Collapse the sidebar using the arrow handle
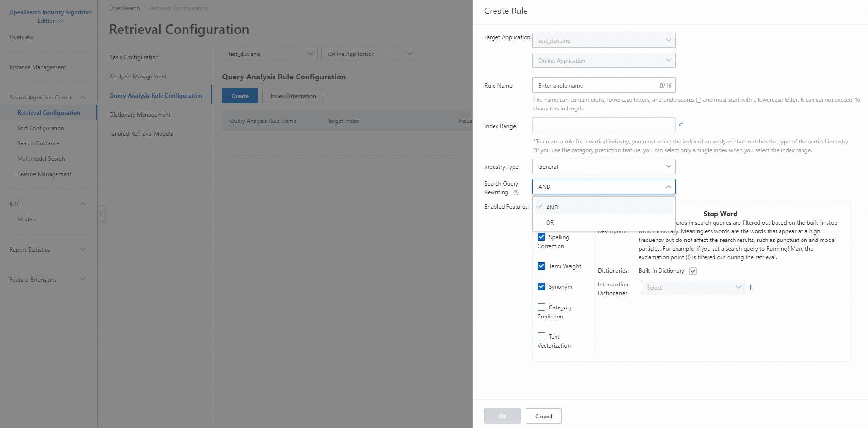Image resolution: width=868 pixels, height=428 pixels. pyautogui.click(x=101, y=213)
